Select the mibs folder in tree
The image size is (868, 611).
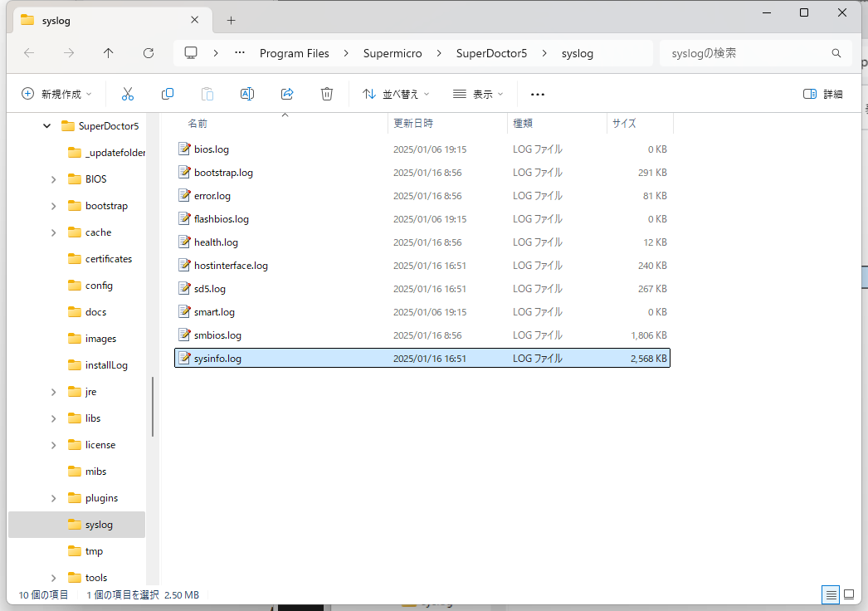pos(87,472)
